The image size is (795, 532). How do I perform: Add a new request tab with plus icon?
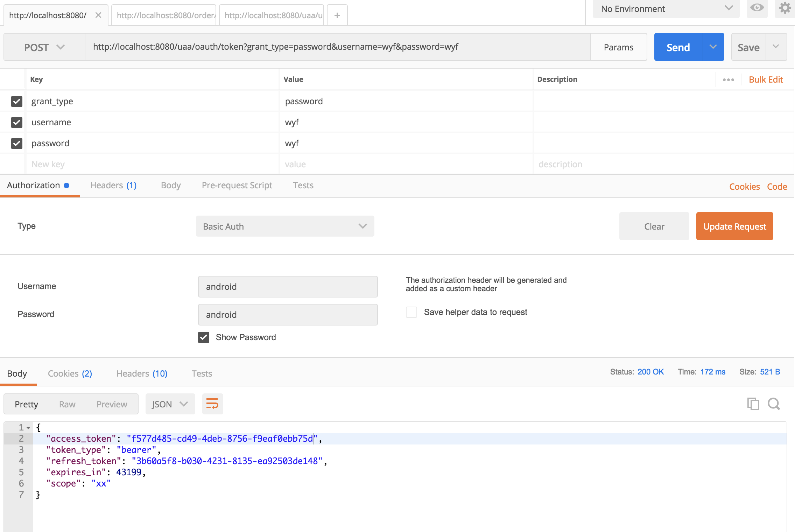coord(337,15)
